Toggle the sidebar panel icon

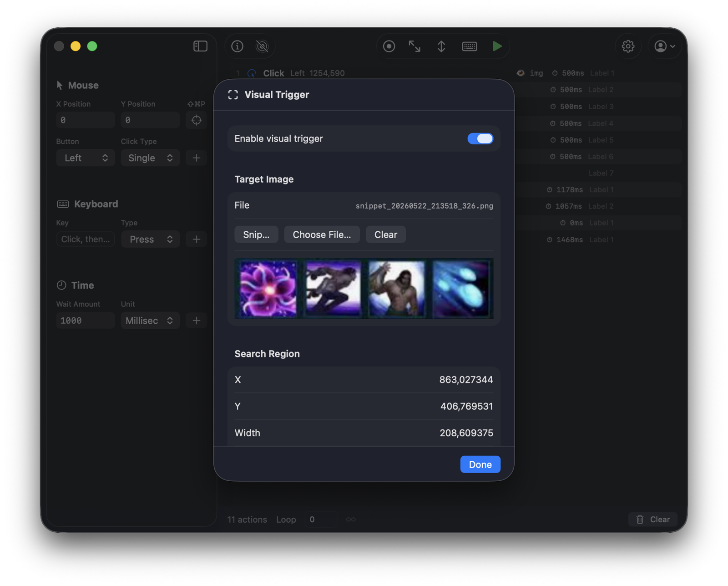(200, 46)
